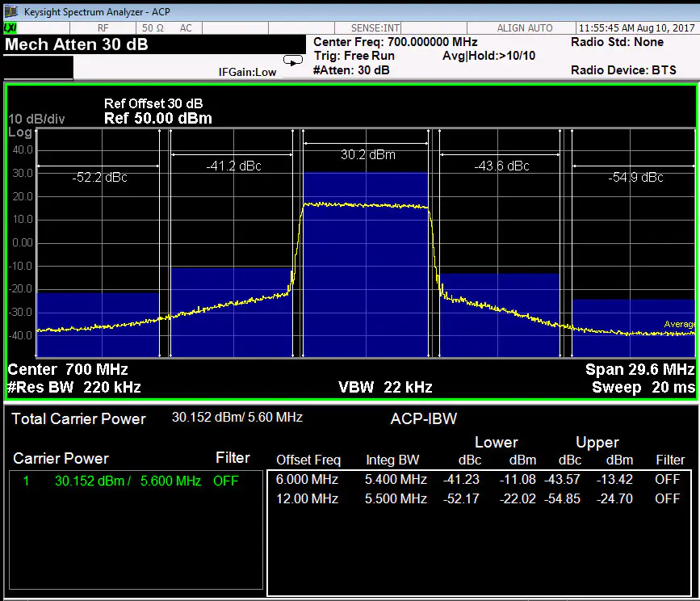Click the AC coupling indicator
700x601 pixels.
pos(186,28)
